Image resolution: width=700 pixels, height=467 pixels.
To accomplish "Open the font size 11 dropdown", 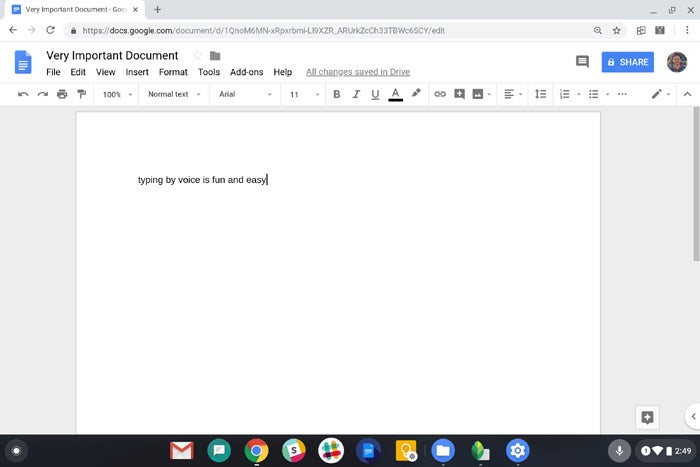I will (304, 94).
